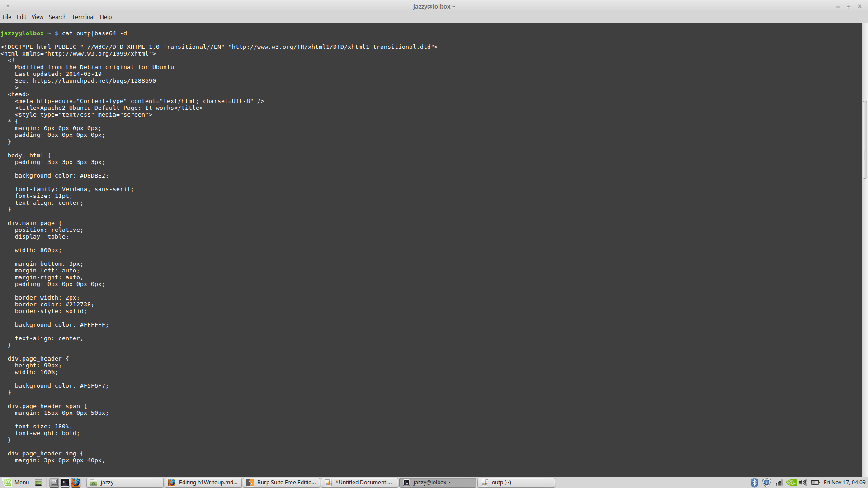The image size is (868, 488).
Task: Click the 'cat outp|base64 -d' command text
Action: [94, 33]
